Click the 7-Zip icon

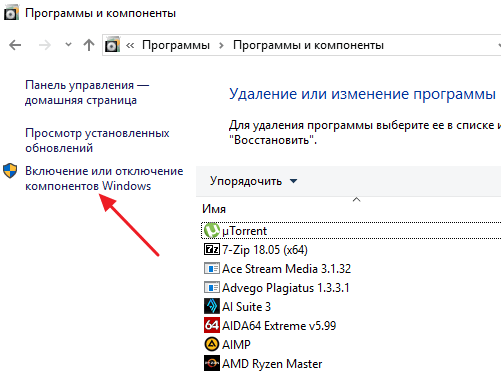click(212, 249)
